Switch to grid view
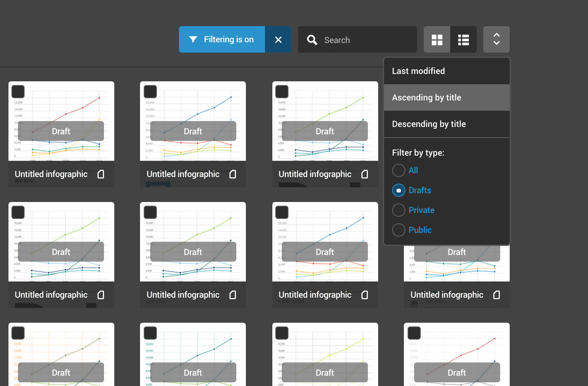Image resolution: width=588 pixels, height=386 pixels. click(x=437, y=39)
